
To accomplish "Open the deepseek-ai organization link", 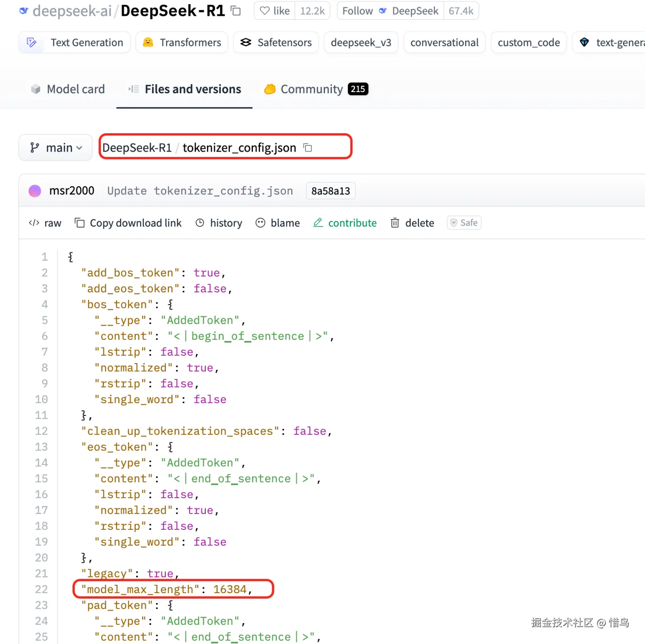I will pos(72,11).
